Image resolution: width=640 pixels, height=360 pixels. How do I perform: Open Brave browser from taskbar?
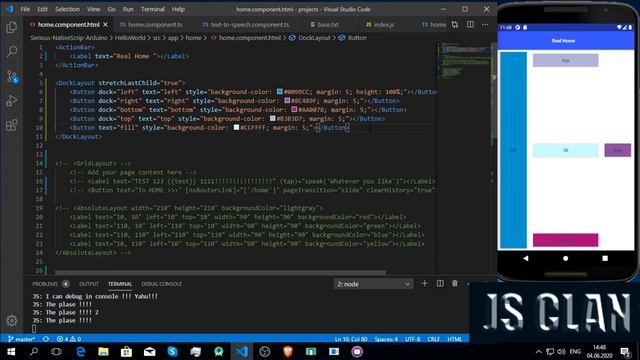(x=288, y=351)
